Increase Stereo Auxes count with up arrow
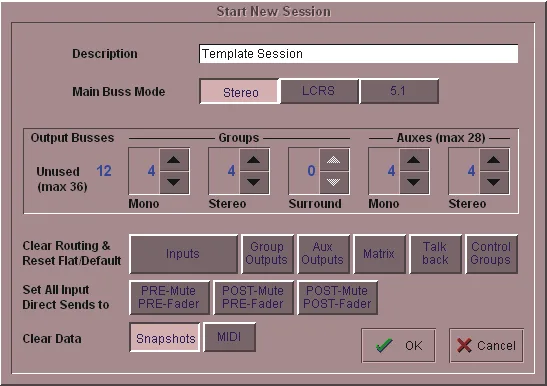This screenshot has height=386, width=547. click(x=494, y=160)
